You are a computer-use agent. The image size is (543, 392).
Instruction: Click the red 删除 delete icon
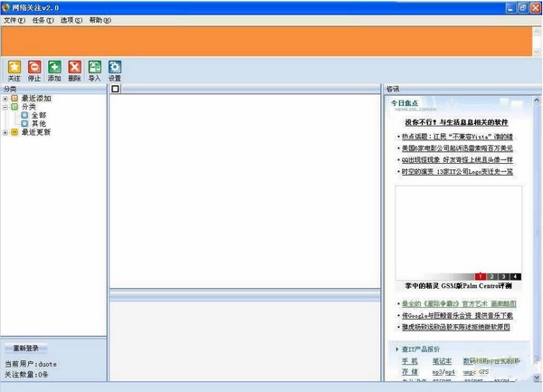(74, 67)
